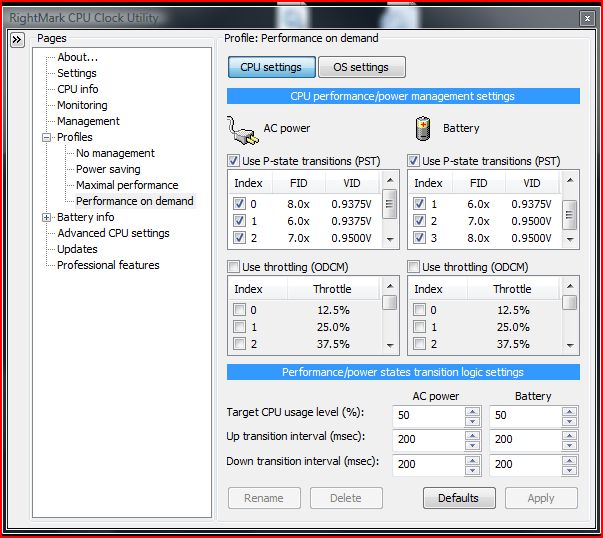
Task: Select the No management profile
Action: pyautogui.click(x=115, y=153)
